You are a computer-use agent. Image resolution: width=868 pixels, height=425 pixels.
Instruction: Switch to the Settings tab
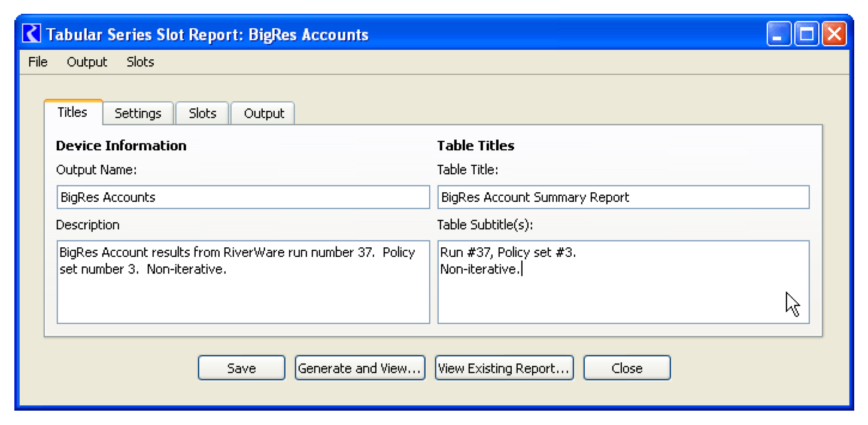coord(138,114)
